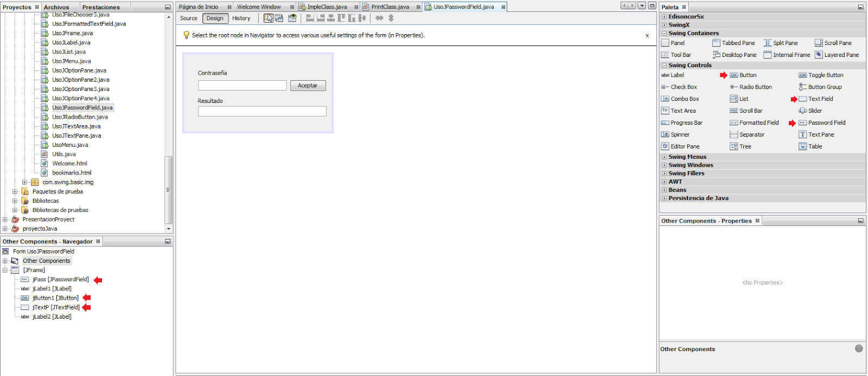This screenshot has height=376, width=868.
Task: Select the Password Field palette control
Action: coord(822,123)
